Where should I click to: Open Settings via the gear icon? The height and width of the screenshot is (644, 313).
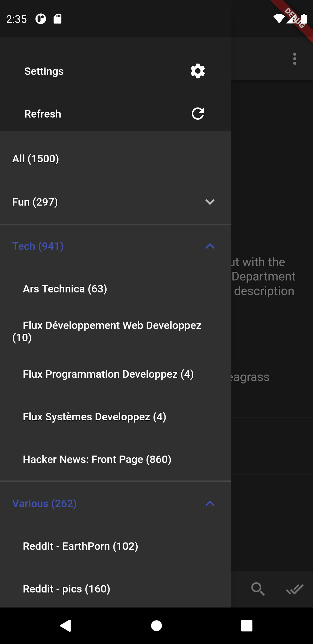coord(197,71)
